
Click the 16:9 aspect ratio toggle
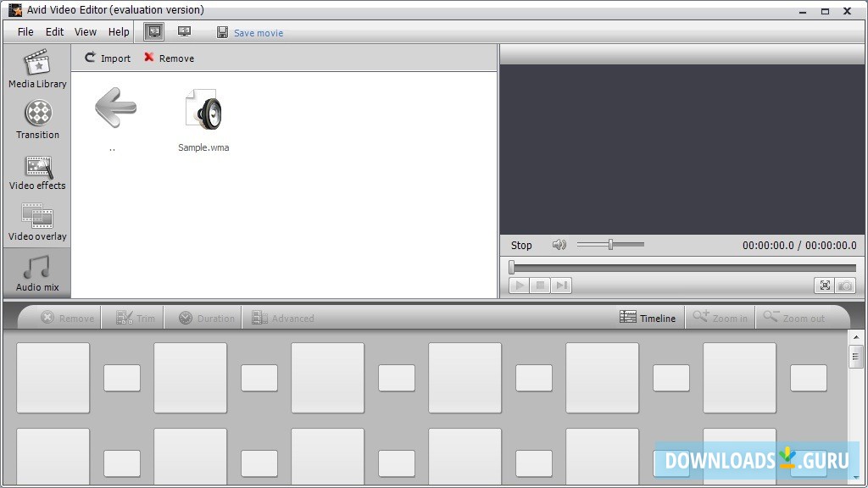click(x=184, y=31)
